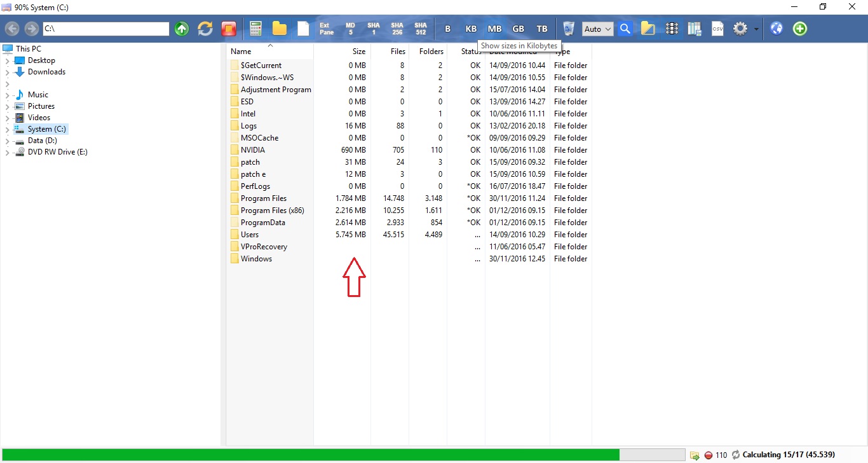Stop the current calculation with red button
The height and width of the screenshot is (463, 868).
click(707, 455)
